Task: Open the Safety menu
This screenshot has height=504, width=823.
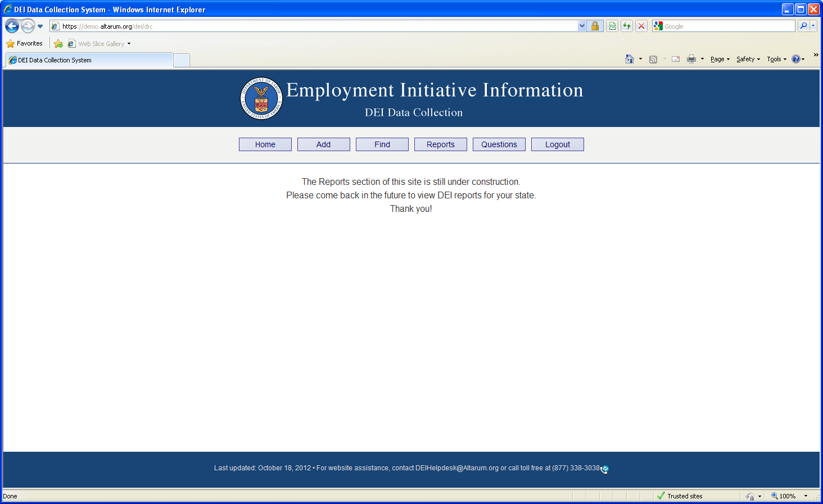Action: point(748,59)
